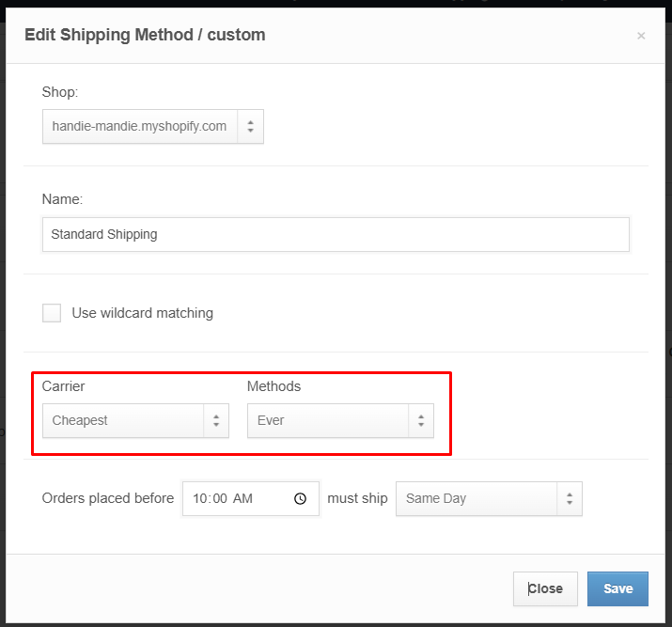The height and width of the screenshot is (627, 672).
Task: Click the Methods selector up-down arrows
Action: 421,420
